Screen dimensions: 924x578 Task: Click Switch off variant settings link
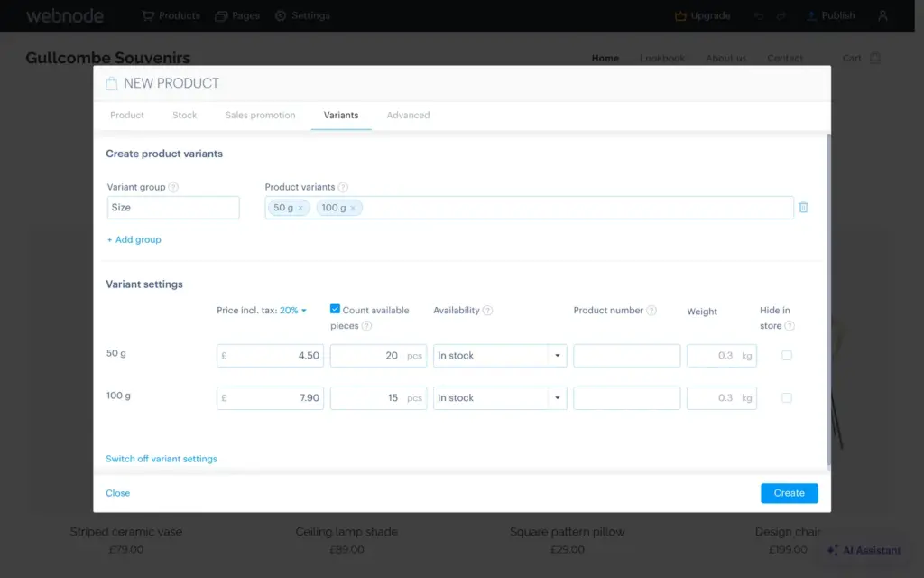point(162,459)
